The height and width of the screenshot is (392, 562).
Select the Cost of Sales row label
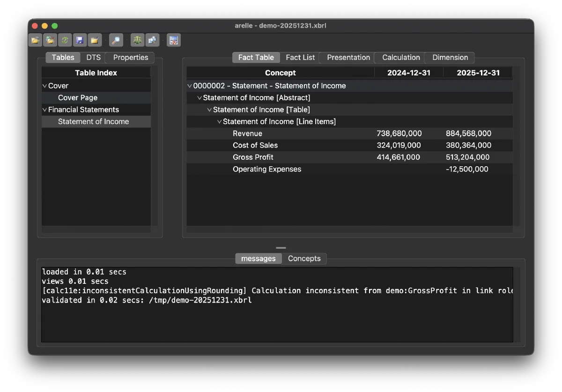pos(255,145)
